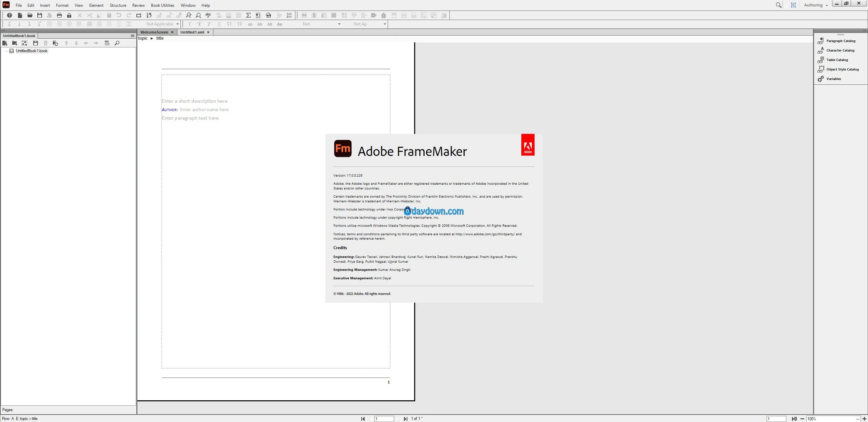The width and height of the screenshot is (868, 422).
Task: Click 'Enter a short description here' placeholder
Action: click(x=195, y=101)
